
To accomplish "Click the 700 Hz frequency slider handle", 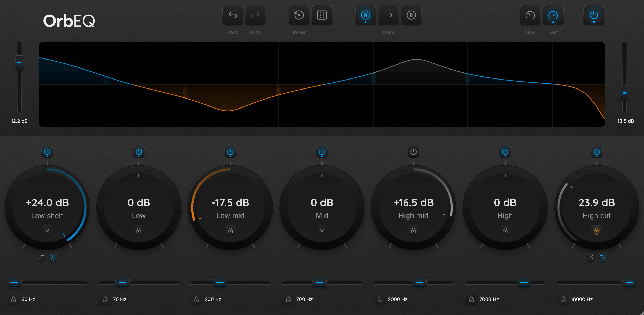I will click(319, 283).
